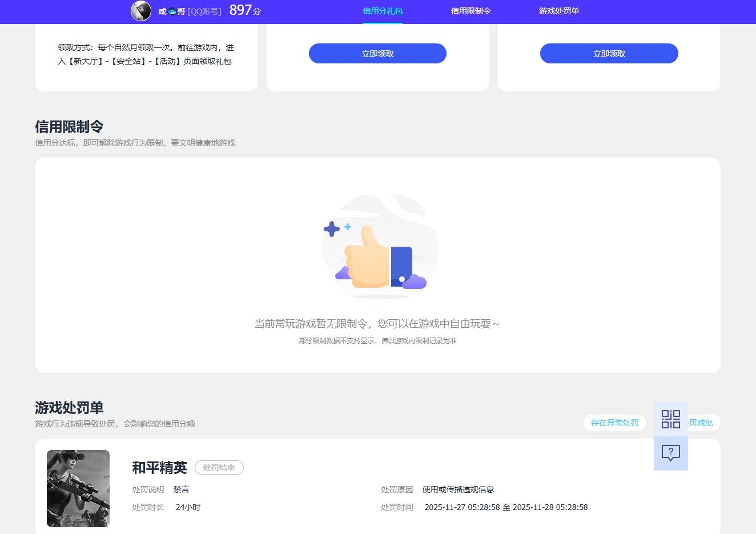Click the 游戏行为违规导致处罚 subtitle
This screenshot has height=534, width=756.
[x=115, y=424]
